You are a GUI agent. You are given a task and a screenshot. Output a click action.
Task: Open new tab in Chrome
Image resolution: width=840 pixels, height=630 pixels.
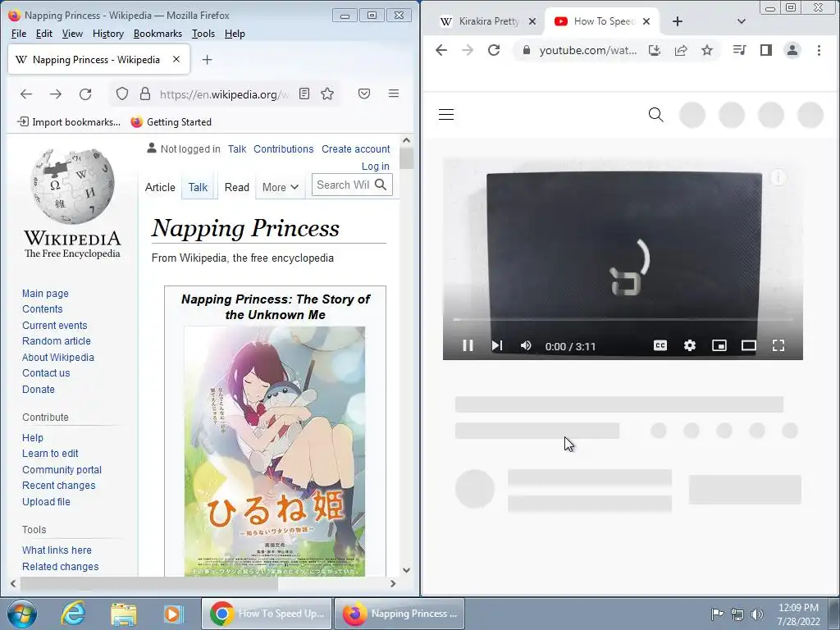pos(677,21)
